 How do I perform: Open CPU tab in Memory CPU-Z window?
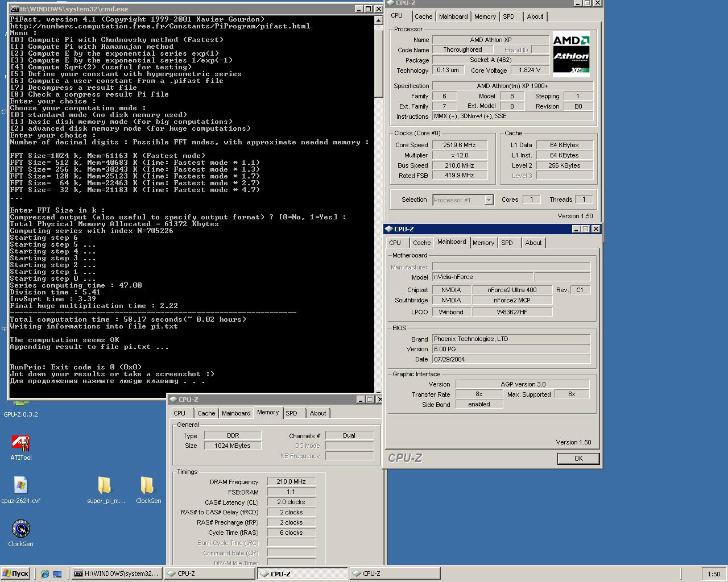pyautogui.click(x=180, y=413)
